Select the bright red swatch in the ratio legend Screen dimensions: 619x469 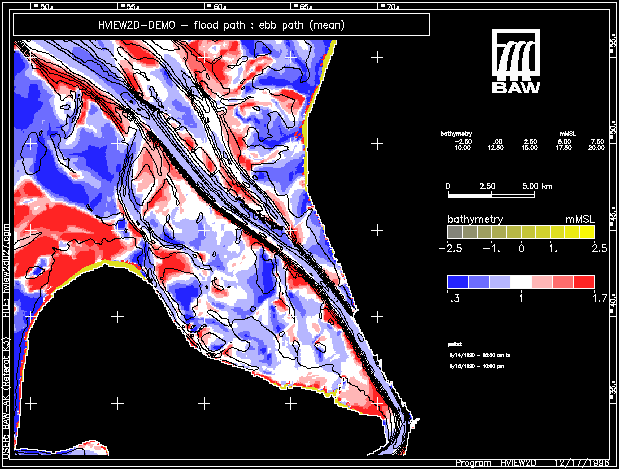point(584,282)
